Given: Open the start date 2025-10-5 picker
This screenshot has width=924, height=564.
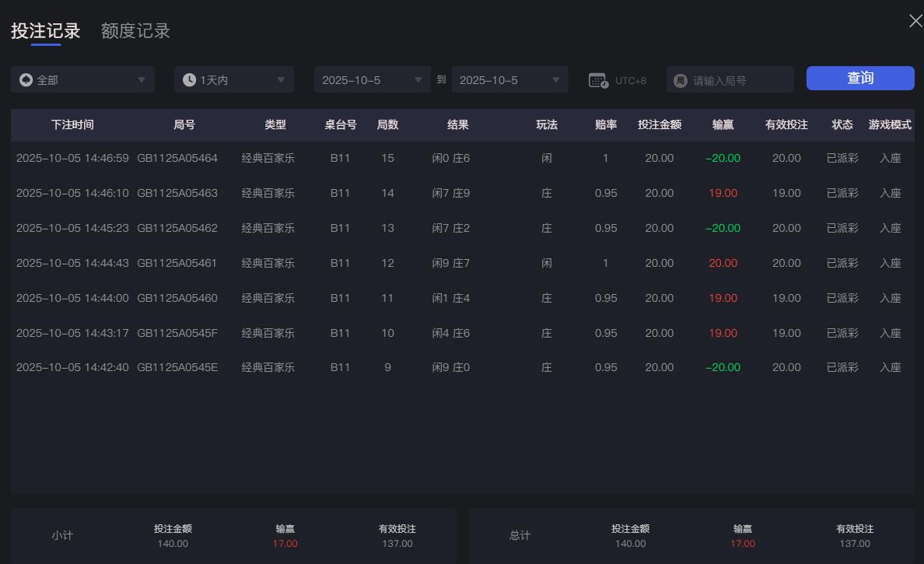Looking at the screenshot, I should (372, 79).
